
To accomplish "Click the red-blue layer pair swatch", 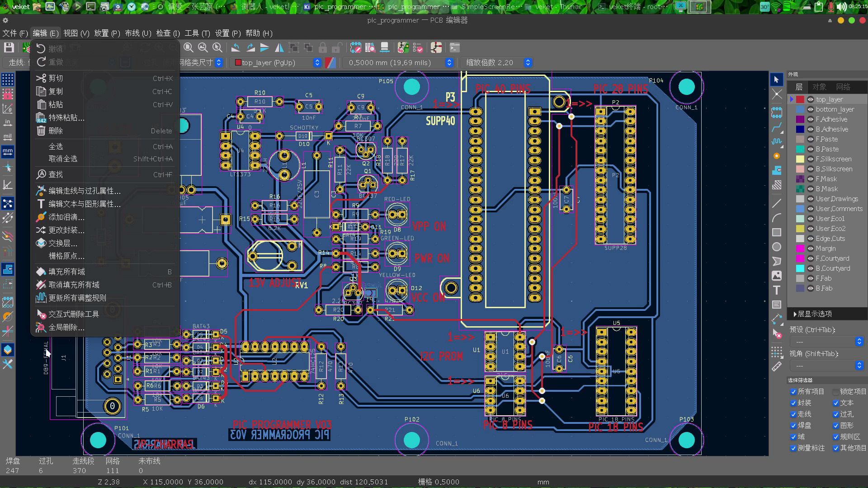I will point(330,63).
